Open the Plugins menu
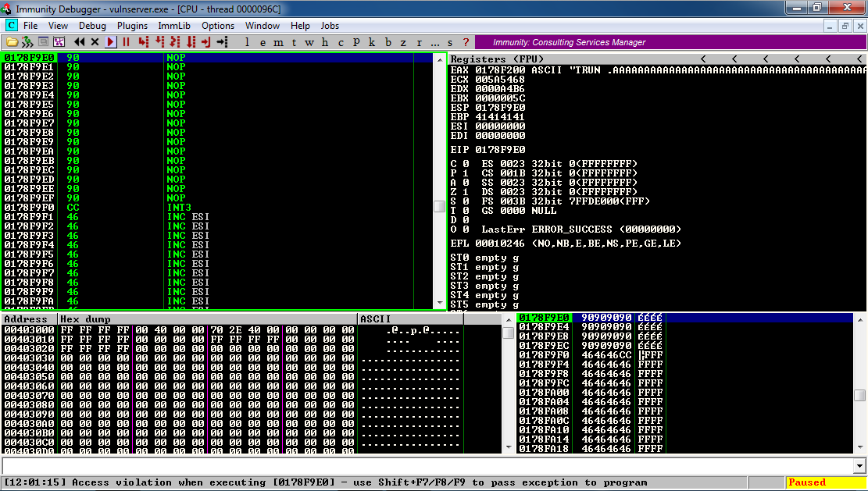 pos(132,26)
